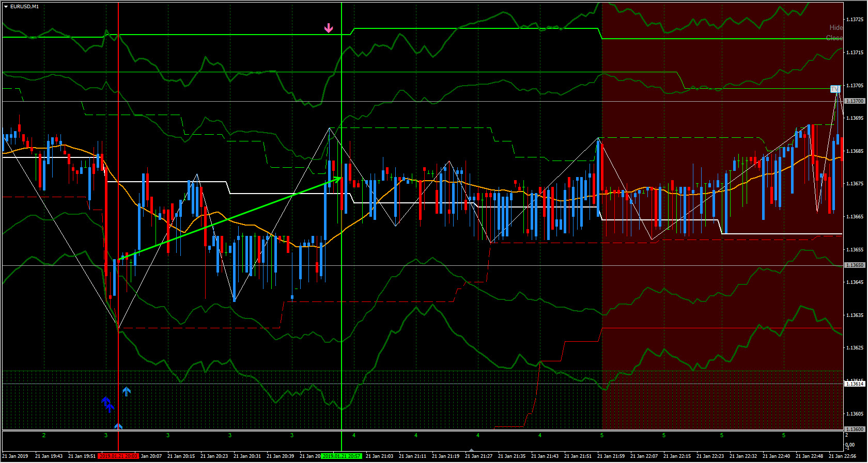Click the 0,00 indicator scale value
Screen dimensions: 868x463
tap(850, 445)
